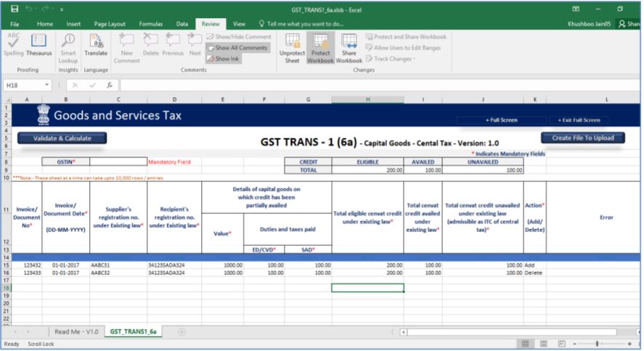Click the Name Box showing H18
644x351 pixels.
pyautogui.click(x=24, y=85)
